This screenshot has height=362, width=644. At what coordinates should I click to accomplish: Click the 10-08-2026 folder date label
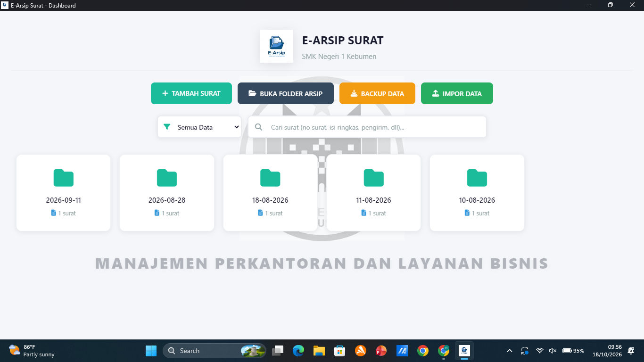click(x=477, y=200)
